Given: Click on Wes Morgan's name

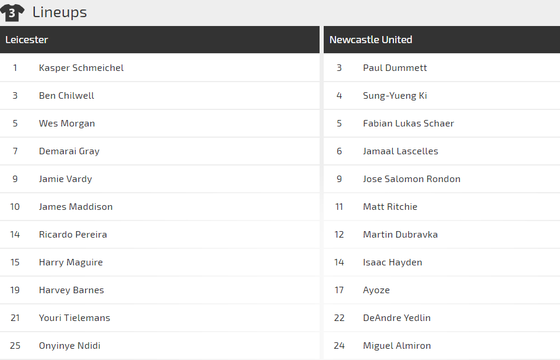Looking at the screenshot, I should 67,124.
